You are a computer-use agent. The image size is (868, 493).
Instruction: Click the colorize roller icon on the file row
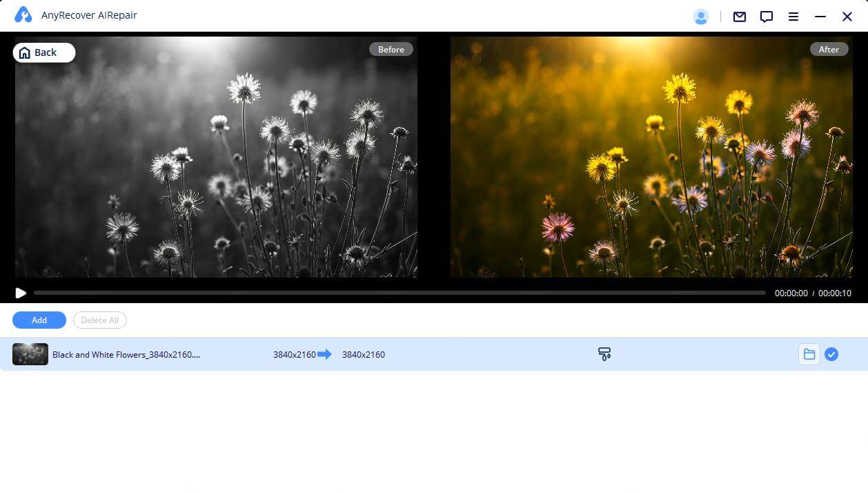coord(604,354)
